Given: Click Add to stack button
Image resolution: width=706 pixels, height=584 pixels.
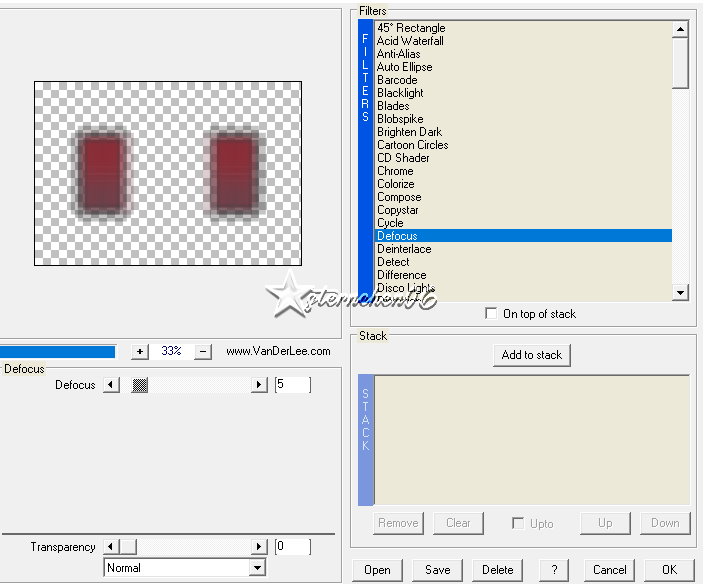Looking at the screenshot, I should [531, 355].
